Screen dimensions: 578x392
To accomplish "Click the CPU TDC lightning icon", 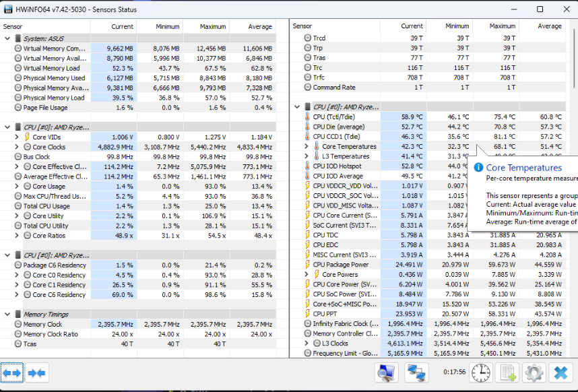I will [x=307, y=235].
